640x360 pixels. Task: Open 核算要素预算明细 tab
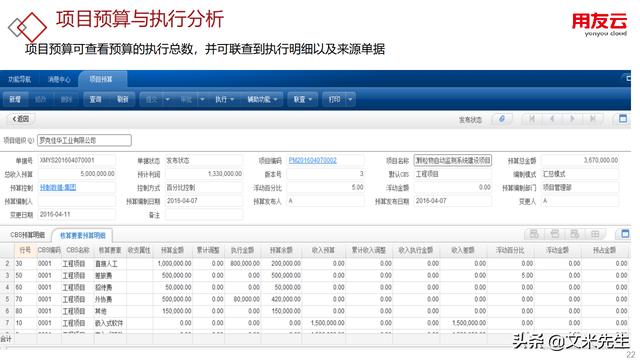click(83, 235)
